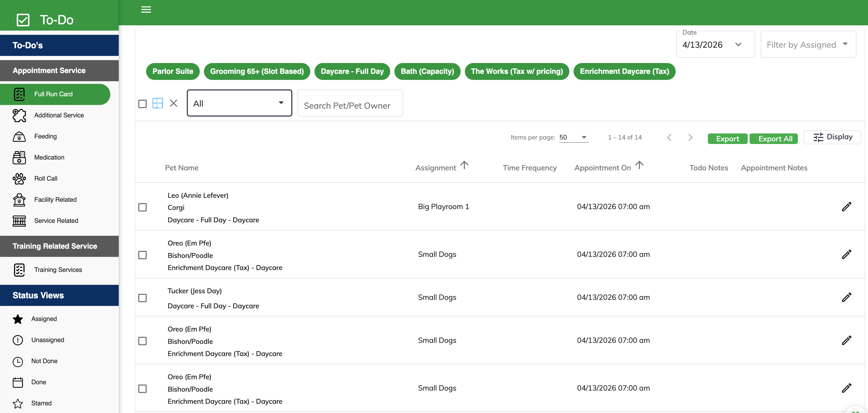
Task: Select Additional Service in sidebar
Action: [x=59, y=115]
